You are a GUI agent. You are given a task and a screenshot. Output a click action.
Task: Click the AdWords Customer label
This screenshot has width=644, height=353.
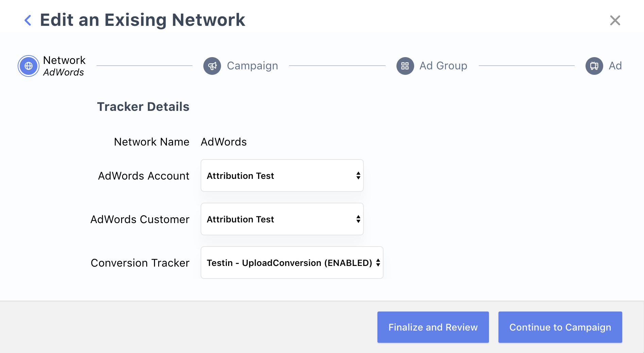(x=140, y=219)
